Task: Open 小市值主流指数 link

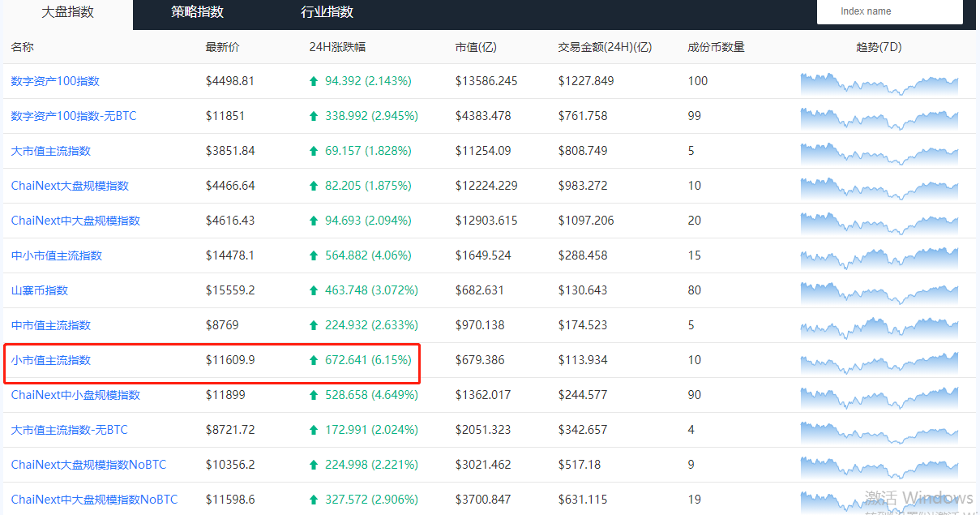Action: pos(50,360)
